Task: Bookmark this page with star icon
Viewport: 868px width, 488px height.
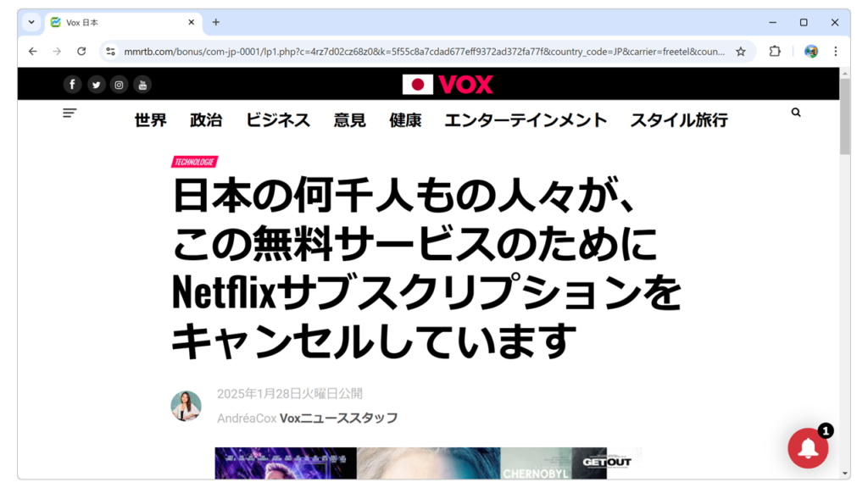Action: [x=741, y=52]
